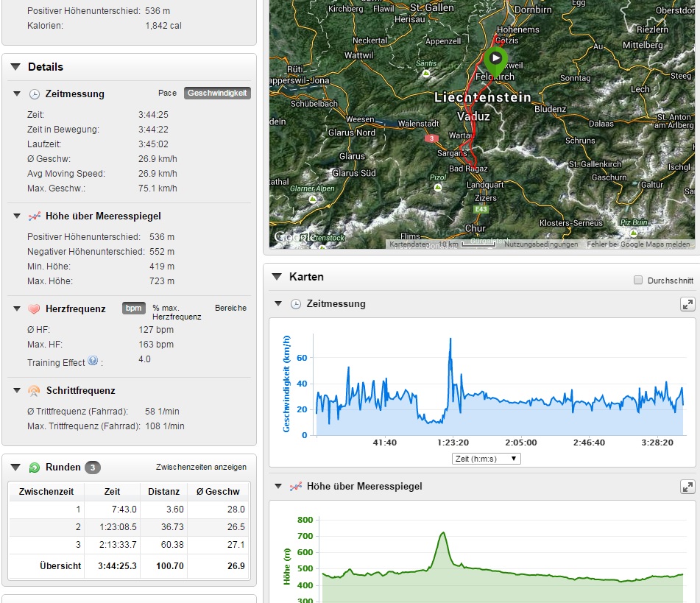
Task: Click the heart icon beside Herzfrequenz
Action: point(34,308)
